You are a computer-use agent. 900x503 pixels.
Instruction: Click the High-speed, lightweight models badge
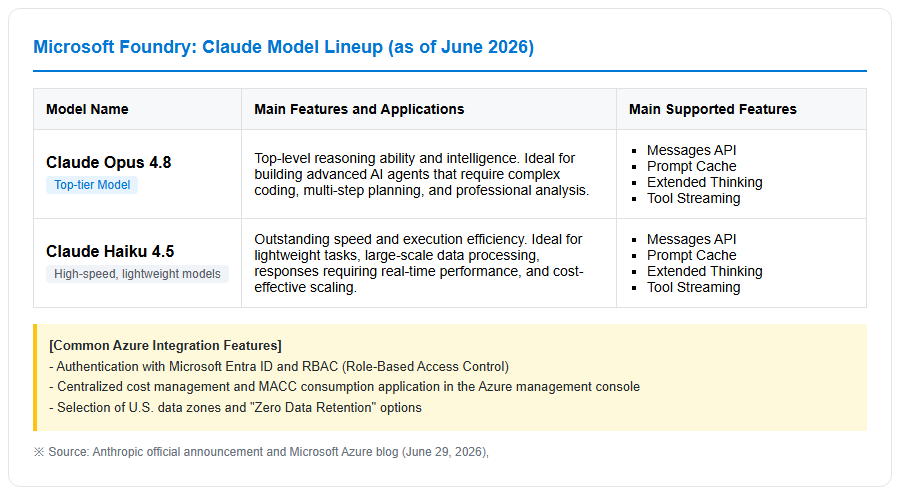[x=137, y=274]
